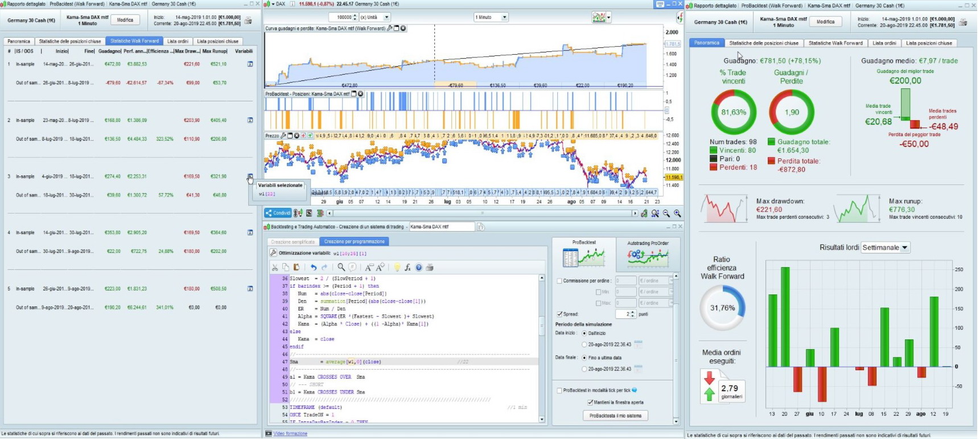Click the light bulb hint icon

(x=397, y=267)
